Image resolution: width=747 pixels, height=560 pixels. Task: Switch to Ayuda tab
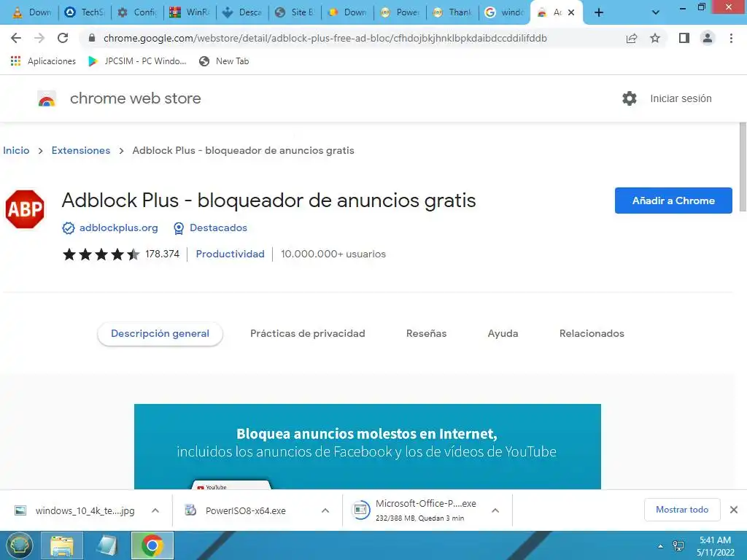[503, 334]
